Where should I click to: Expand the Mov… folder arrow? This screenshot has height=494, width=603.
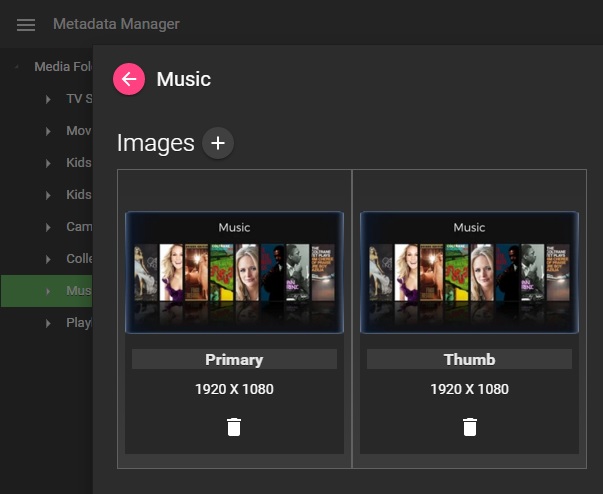(48, 131)
